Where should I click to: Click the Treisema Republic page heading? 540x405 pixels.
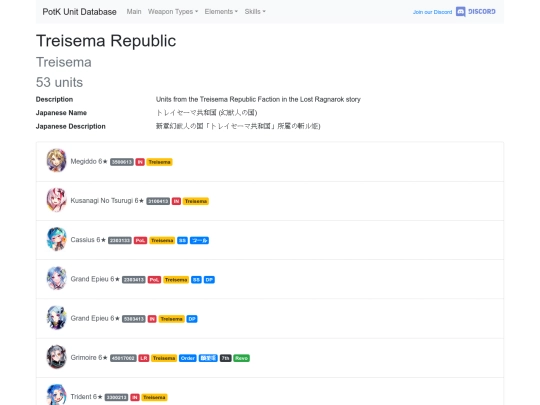coord(106,41)
